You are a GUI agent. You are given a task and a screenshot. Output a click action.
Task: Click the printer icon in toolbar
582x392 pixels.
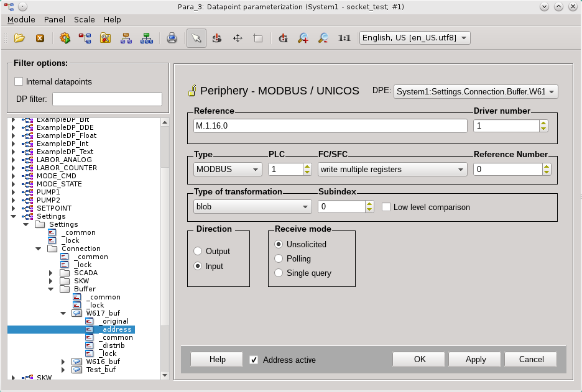(x=172, y=38)
